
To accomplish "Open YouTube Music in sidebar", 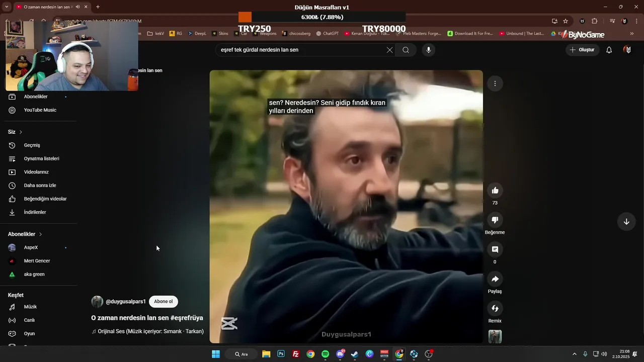I will [x=40, y=110].
